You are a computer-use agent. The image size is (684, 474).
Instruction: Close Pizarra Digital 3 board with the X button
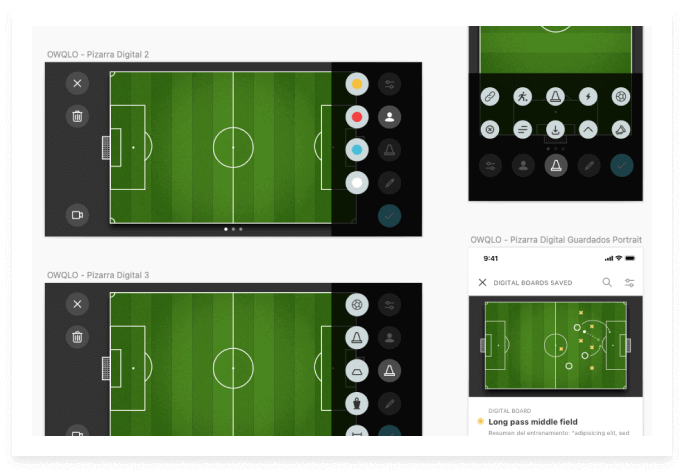click(x=77, y=304)
